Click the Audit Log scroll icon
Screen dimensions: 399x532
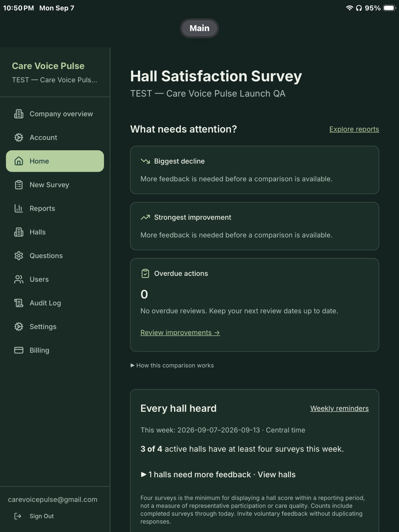tap(19, 303)
